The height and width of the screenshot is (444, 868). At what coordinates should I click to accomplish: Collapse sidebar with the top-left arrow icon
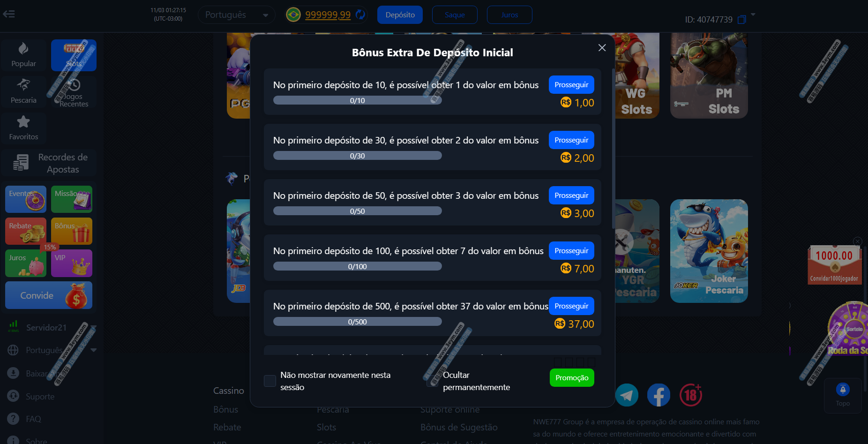click(9, 14)
